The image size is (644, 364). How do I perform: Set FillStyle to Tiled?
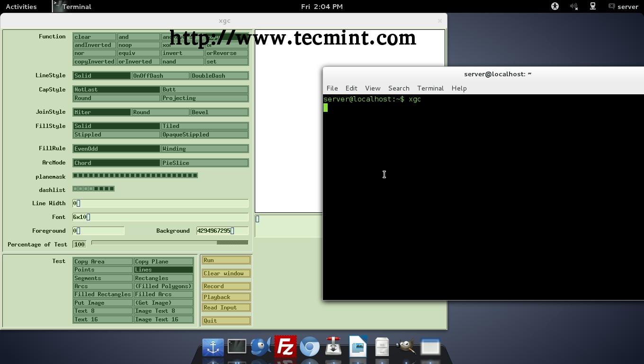click(205, 126)
